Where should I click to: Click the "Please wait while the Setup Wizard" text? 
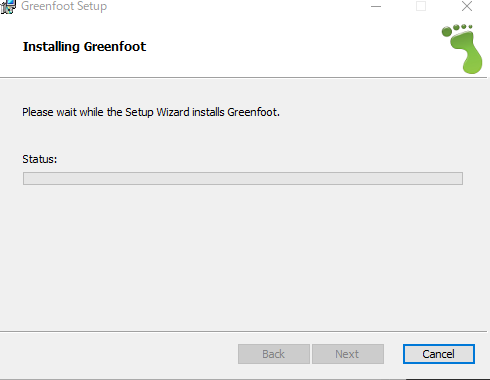click(x=106, y=112)
